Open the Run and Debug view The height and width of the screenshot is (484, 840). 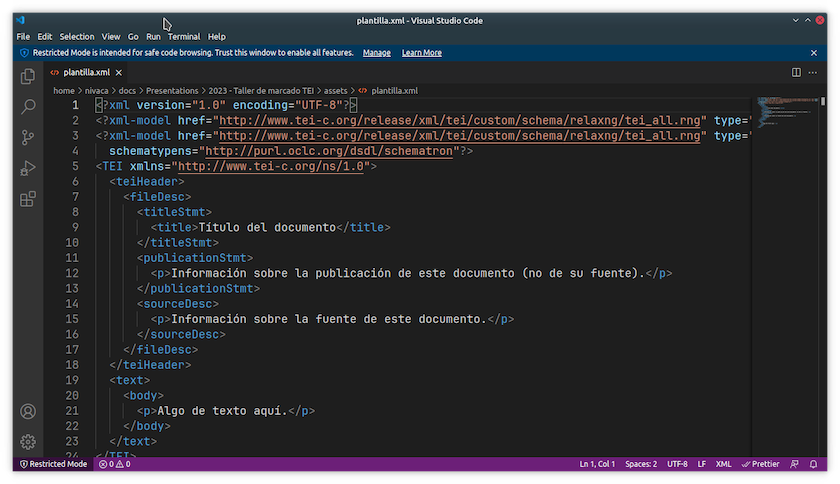pos(28,168)
